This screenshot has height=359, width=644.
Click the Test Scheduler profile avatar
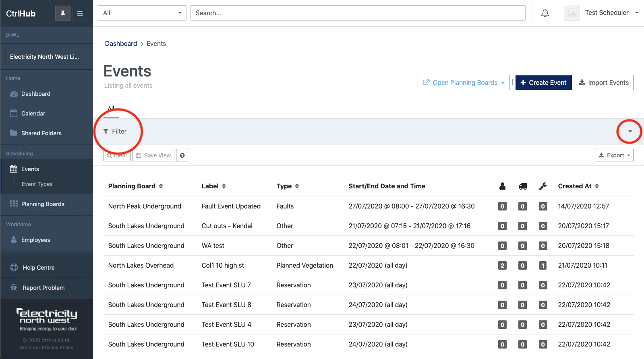tap(572, 13)
